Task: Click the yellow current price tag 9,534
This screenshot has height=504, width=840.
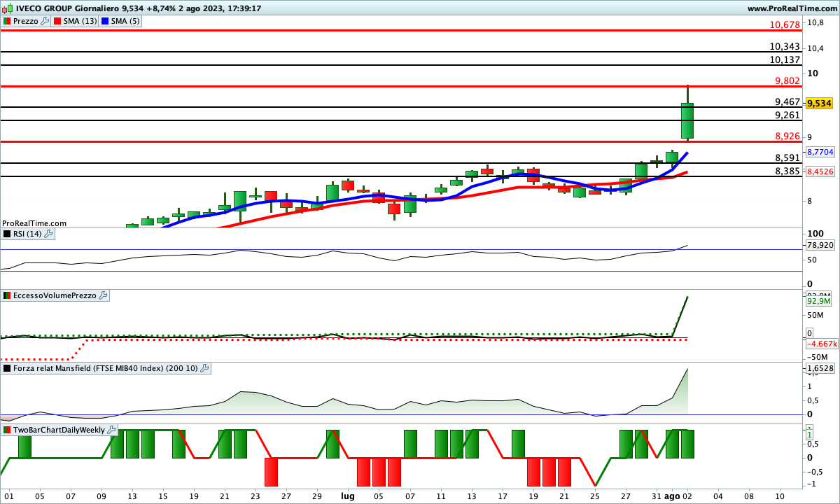Action: point(820,104)
